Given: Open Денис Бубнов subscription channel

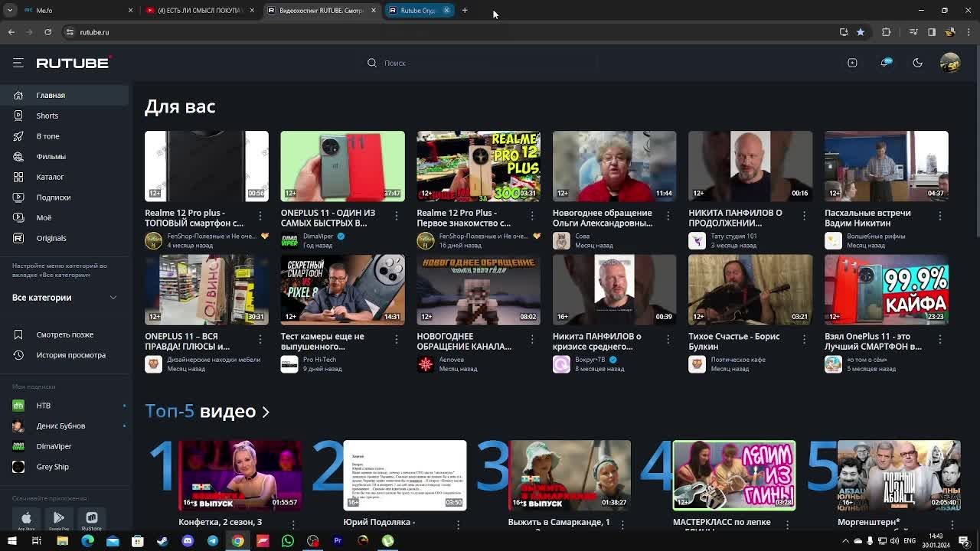Looking at the screenshot, I should (64, 425).
